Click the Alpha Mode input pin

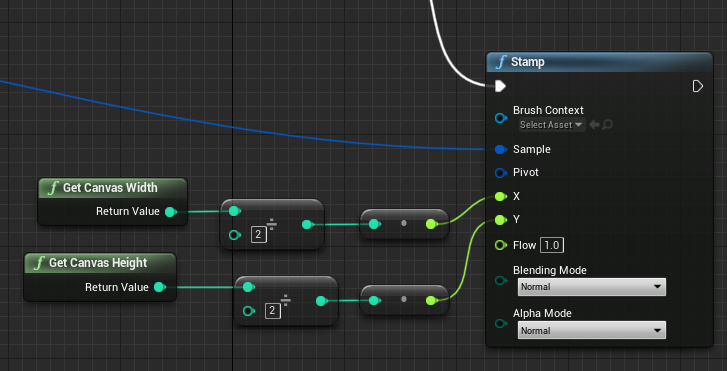click(500, 324)
